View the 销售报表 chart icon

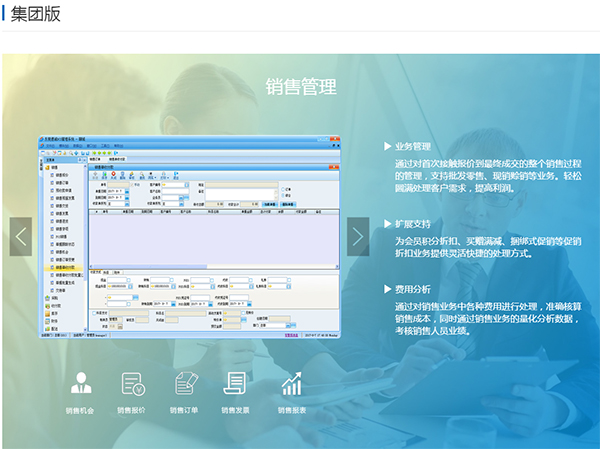291,384
